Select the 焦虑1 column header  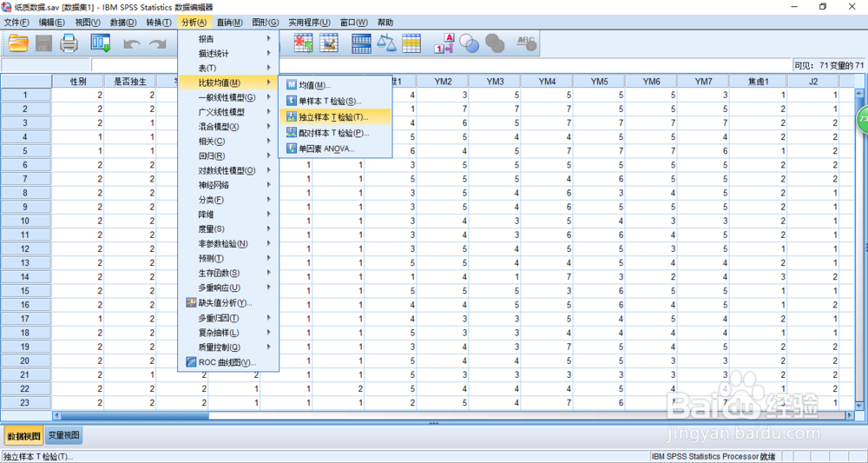coord(759,82)
